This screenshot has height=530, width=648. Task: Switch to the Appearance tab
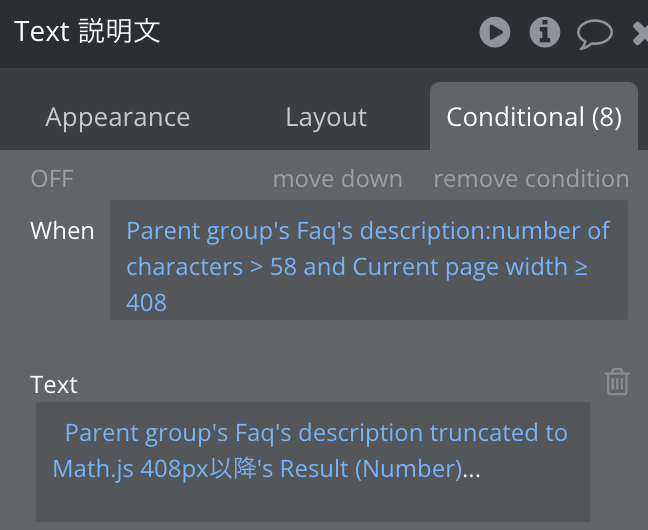(118, 117)
